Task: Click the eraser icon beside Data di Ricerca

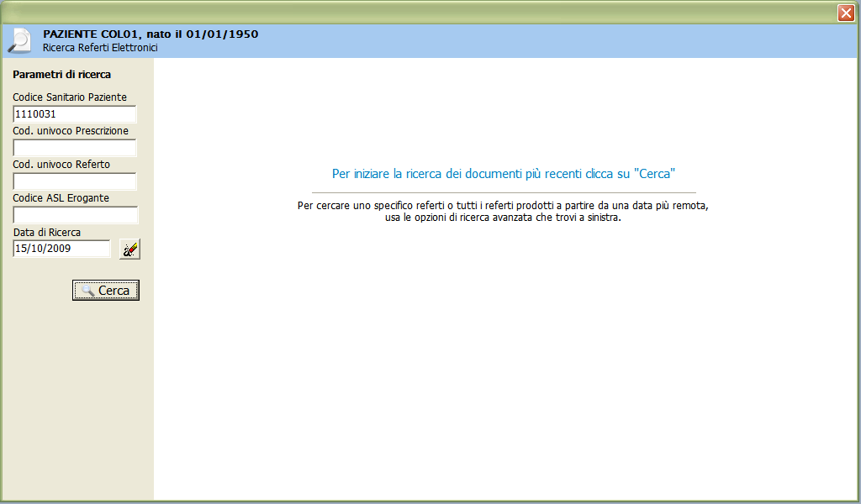Action: coord(129,249)
